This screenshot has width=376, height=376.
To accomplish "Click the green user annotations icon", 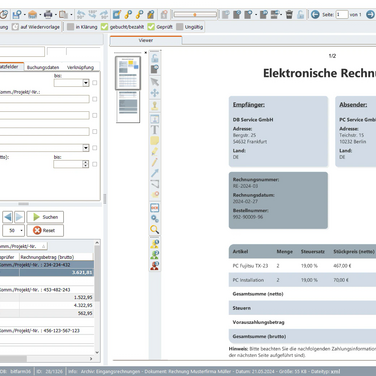I will [155, 255].
